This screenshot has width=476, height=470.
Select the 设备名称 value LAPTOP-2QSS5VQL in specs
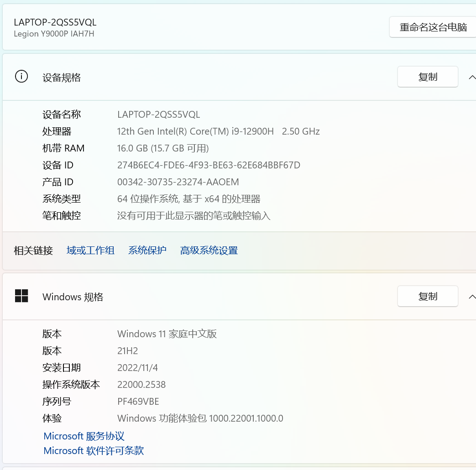[x=159, y=115]
